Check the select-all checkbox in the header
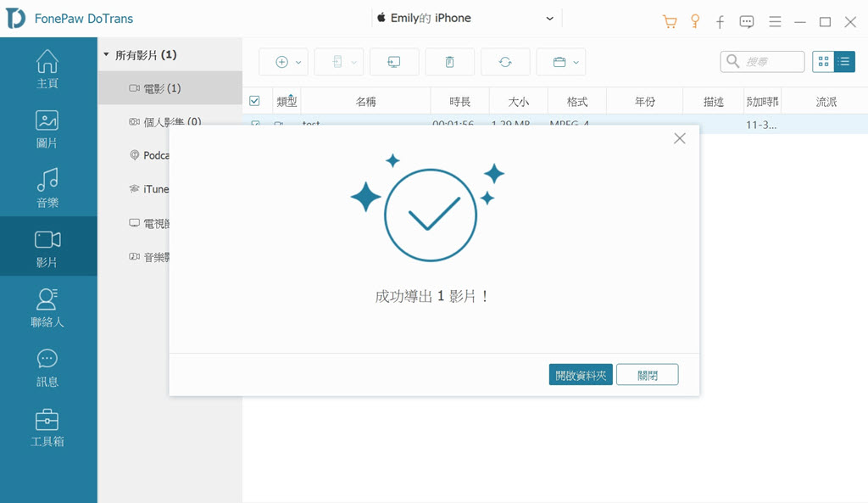The image size is (868, 503). pos(255,100)
